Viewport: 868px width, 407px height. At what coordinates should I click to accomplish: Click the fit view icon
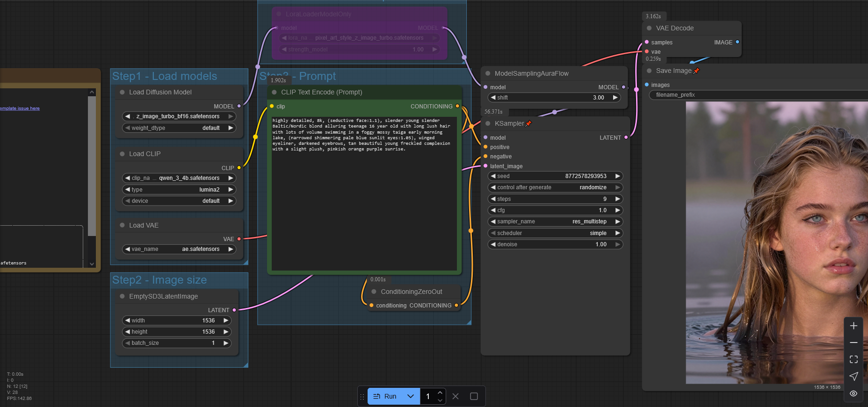pos(854,359)
